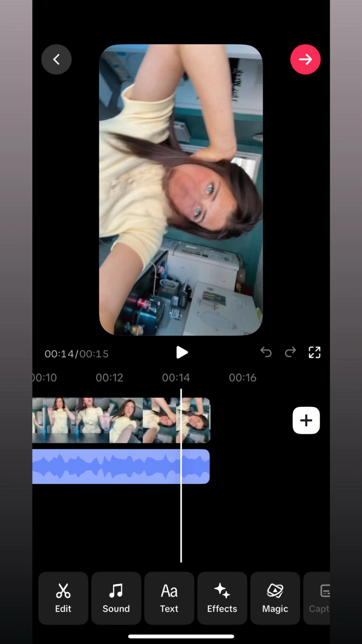Redo the last undone edit
This screenshot has height=644, width=362.
(290, 352)
